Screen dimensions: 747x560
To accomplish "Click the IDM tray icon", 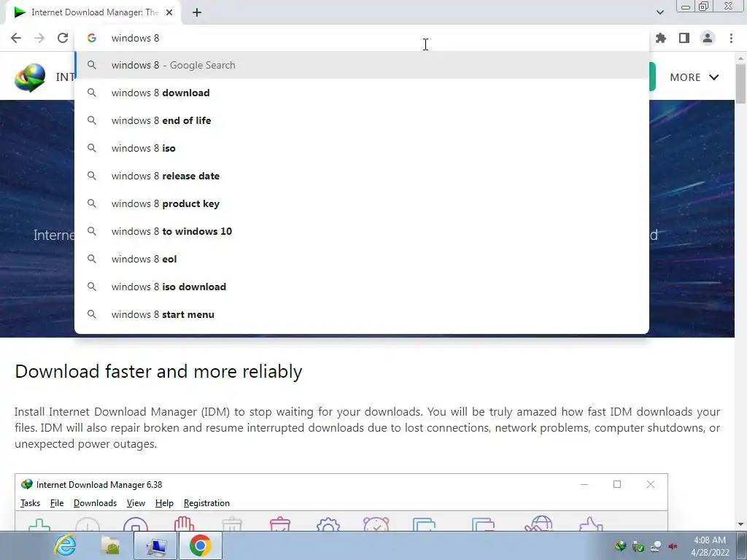I will (x=620, y=546).
